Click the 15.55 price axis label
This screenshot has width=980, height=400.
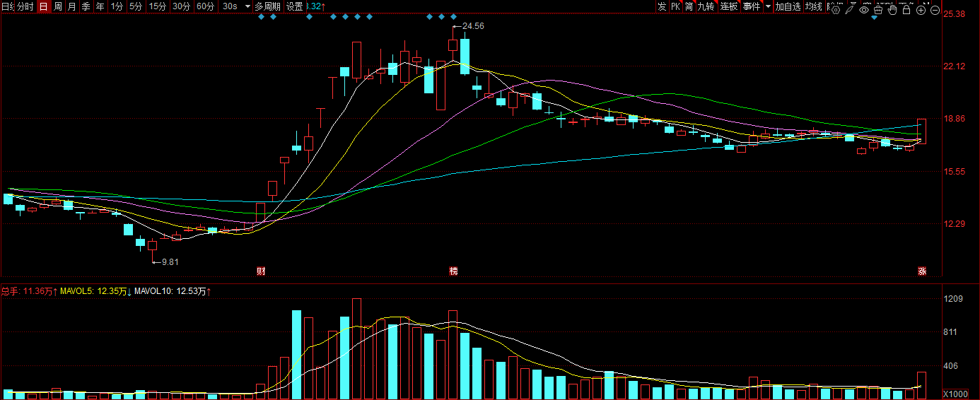click(956, 172)
